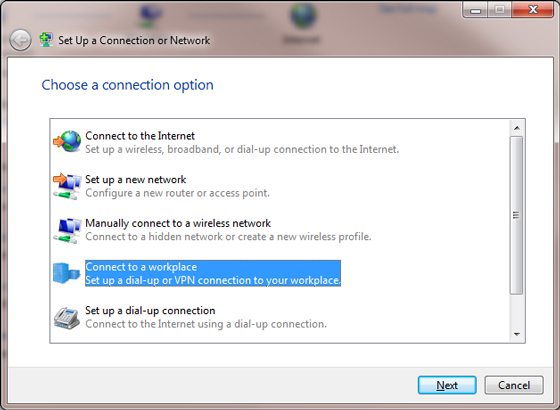Click the globe icon for Connect to the Internet
This screenshot has height=410, width=560.
pyautogui.click(x=67, y=141)
